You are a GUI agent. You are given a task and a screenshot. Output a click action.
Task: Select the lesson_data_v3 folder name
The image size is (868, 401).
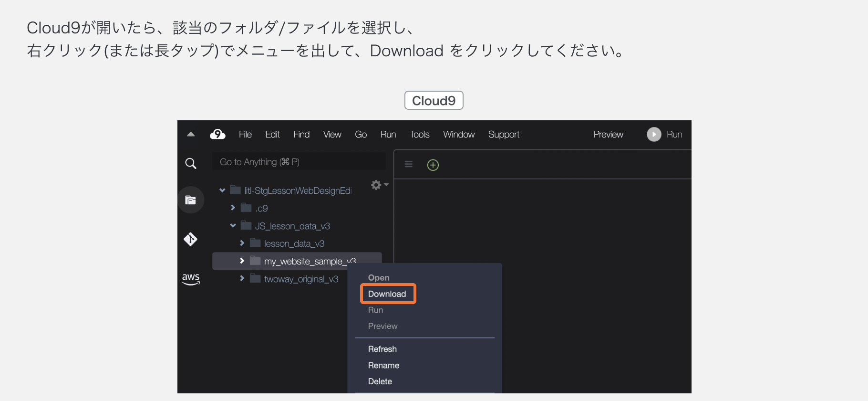pos(294,243)
